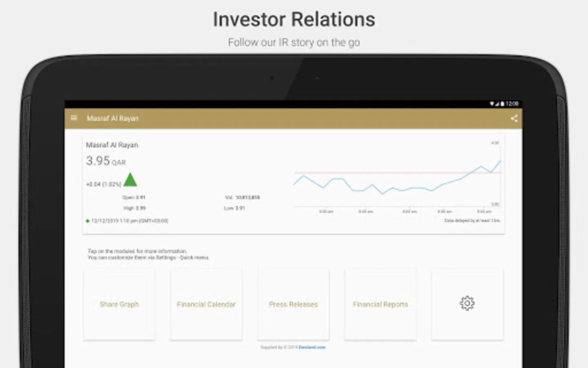Click the Masraf Al Rayan card title

[x=112, y=145]
